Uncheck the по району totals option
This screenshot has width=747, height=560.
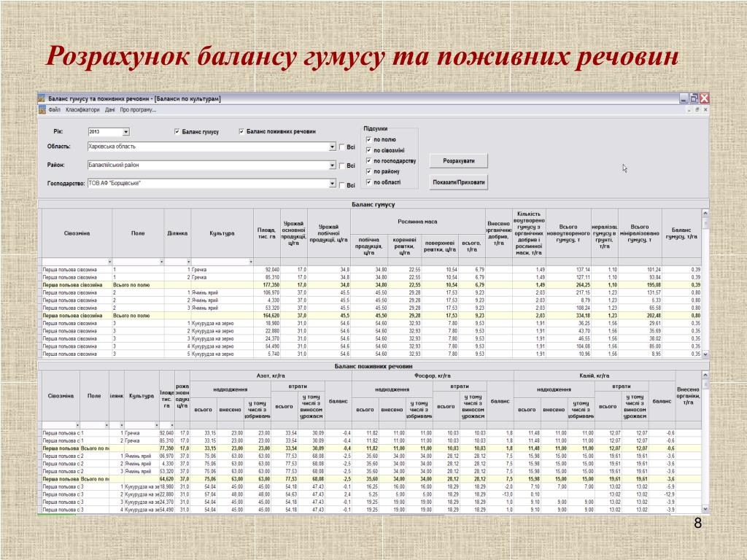368,171
